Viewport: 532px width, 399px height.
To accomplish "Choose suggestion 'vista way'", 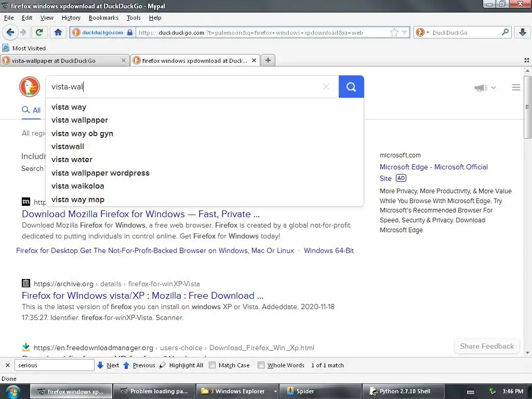I will (x=205, y=107).
